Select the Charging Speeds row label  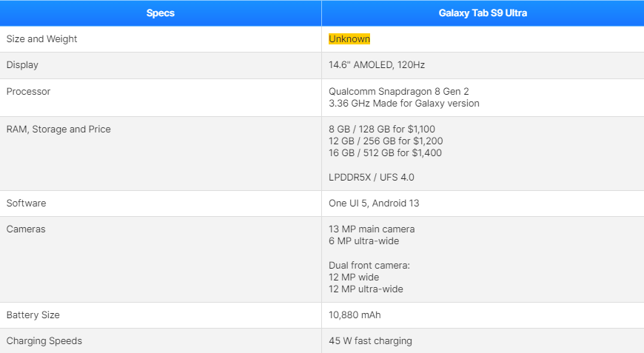tap(44, 341)
